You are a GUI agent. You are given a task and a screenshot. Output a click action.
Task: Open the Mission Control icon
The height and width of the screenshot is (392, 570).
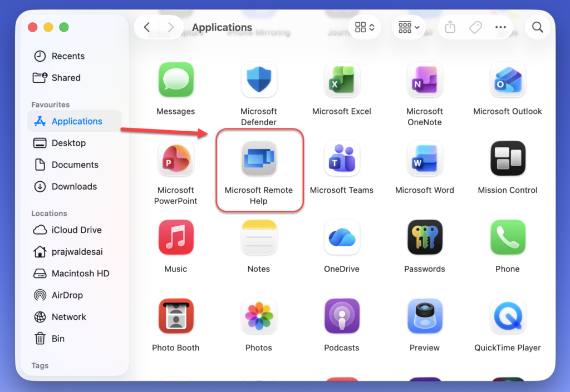coord(508,158)
